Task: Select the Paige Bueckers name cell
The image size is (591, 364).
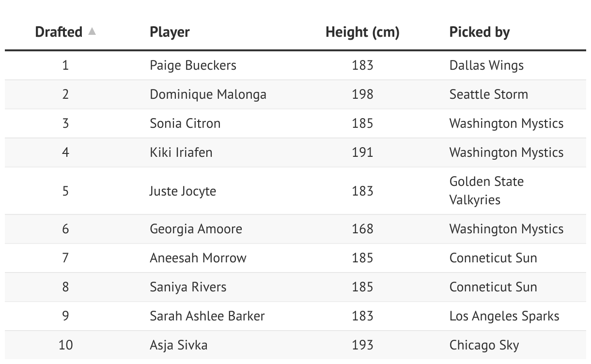Action: pos(193,65)
